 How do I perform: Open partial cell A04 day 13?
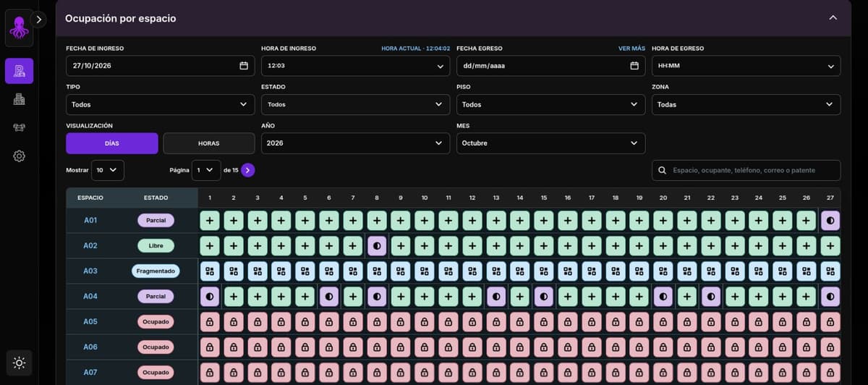pos(496,296)
